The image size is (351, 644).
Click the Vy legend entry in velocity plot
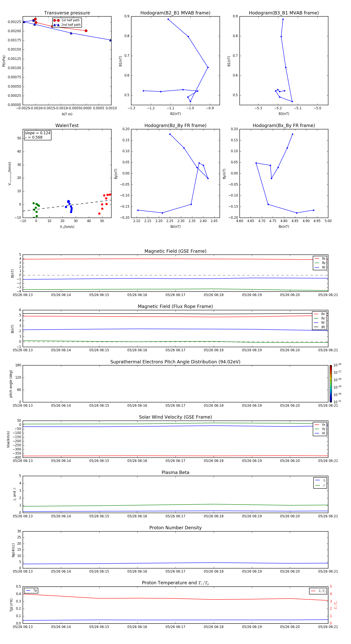320,429
